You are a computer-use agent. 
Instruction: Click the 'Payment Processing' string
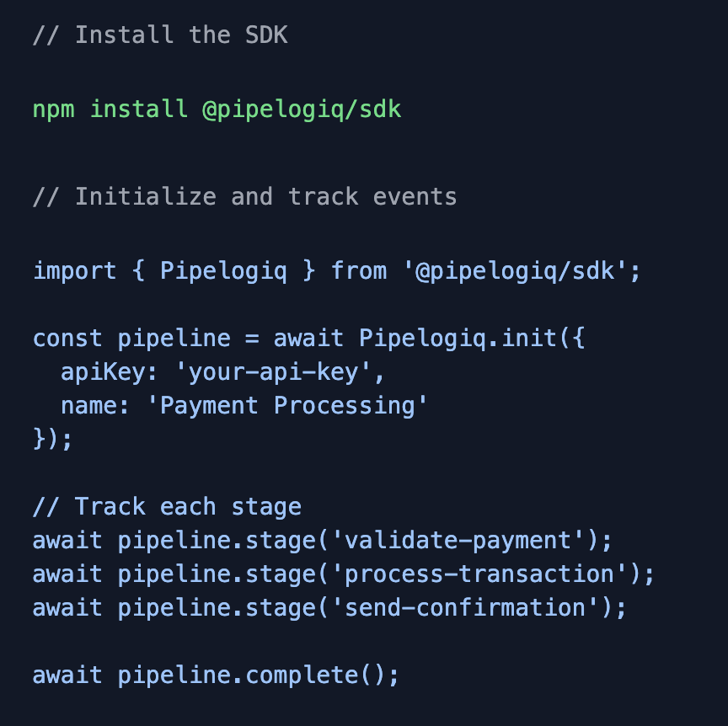(287, 406)
